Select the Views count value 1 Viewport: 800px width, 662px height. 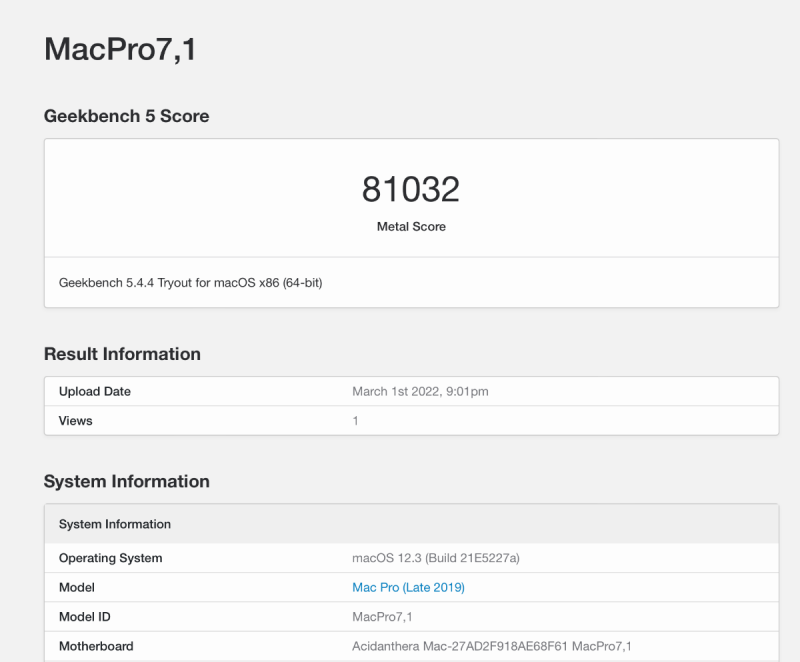click(356, 421)
